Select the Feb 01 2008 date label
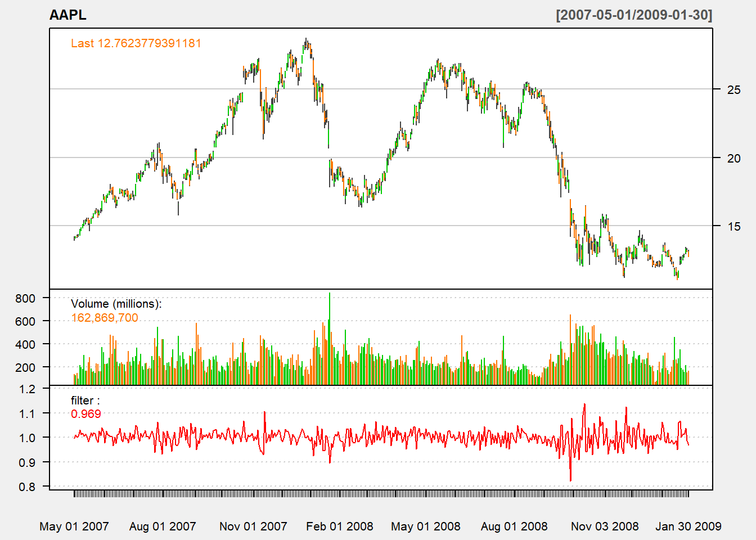 pyautogui.click(x=340, y=526)
